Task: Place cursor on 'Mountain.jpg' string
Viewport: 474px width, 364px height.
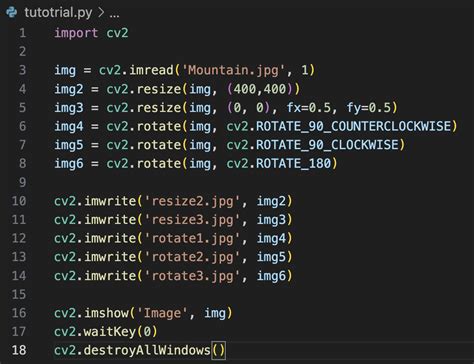Action: 236,70
